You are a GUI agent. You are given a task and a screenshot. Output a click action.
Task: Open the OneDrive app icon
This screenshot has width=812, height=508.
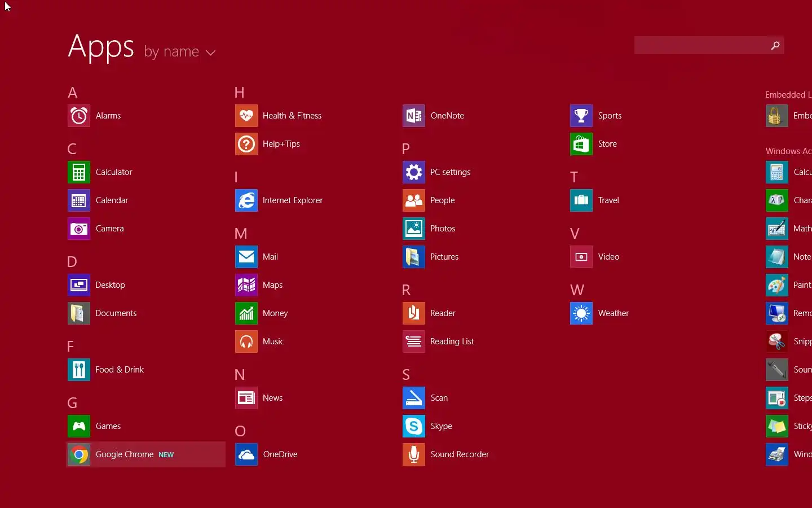click(246, 454)
